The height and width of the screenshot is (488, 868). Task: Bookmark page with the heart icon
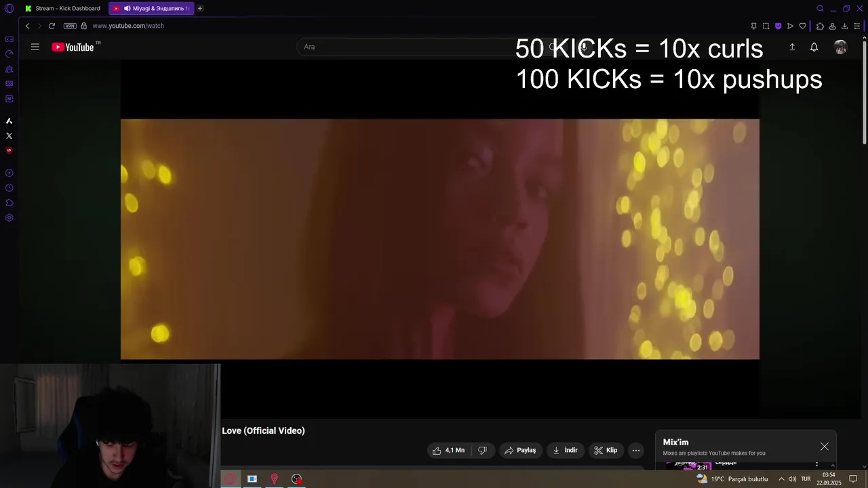(x=802, y=26)
